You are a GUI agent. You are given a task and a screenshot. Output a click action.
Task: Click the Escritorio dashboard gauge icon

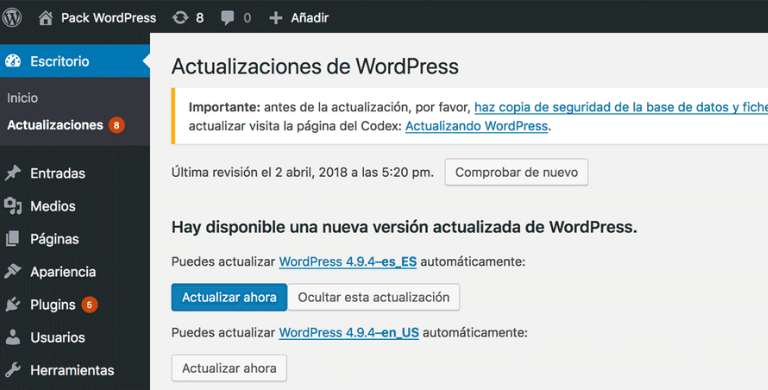[x=13, y=61]
